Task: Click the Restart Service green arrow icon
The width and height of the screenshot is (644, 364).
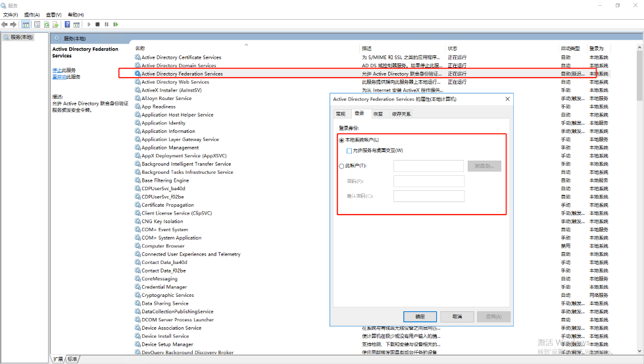Action: tap(116, 24)
